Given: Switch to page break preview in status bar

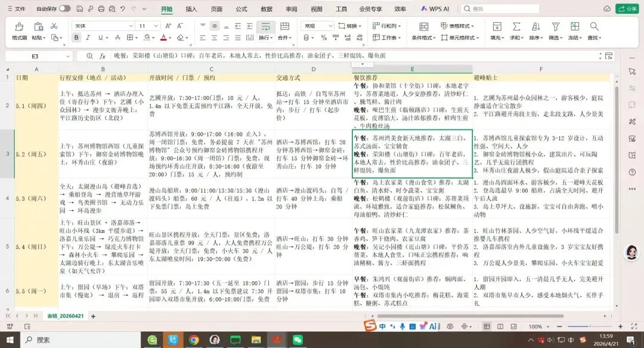Looking at the screenshot, I should 513,327.
